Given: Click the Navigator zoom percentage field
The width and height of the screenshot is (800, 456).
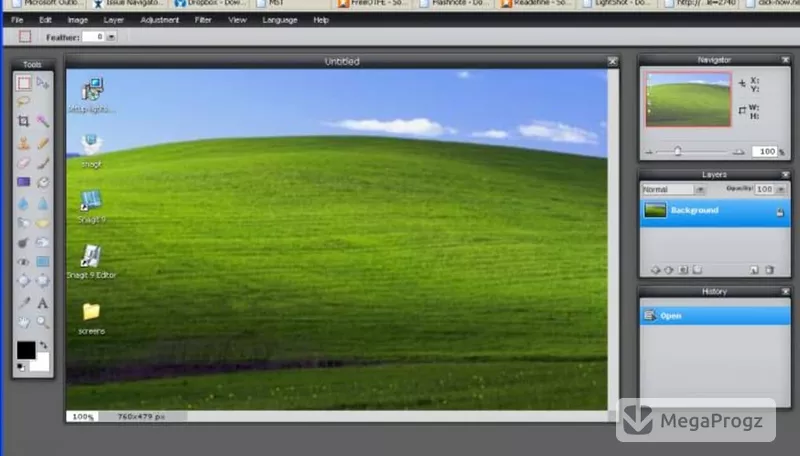Looking at the screenshot, I should (764, 151).
